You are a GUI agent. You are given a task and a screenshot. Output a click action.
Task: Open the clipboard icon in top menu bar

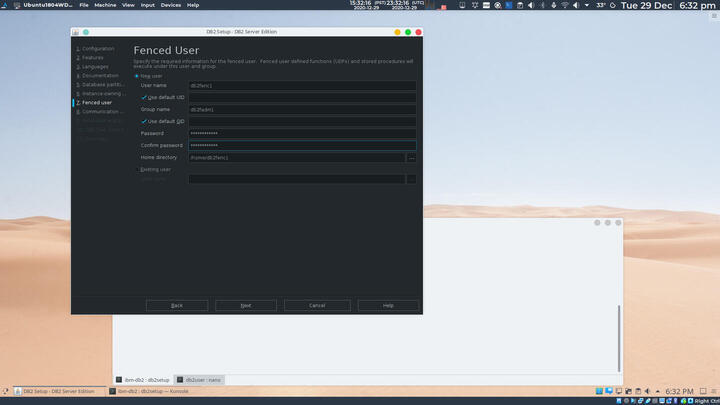(520, 5)
